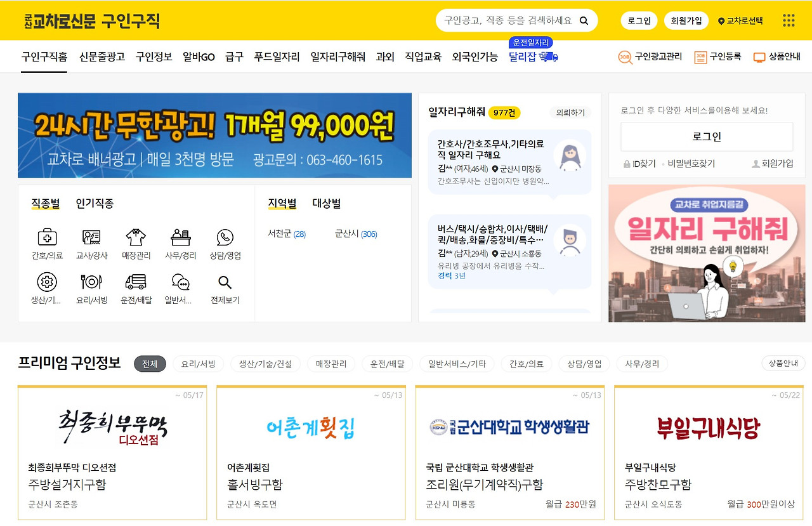This screenshot has width=812, height=526.
Task: Open 최종희부뚜막 디오션점 job card
Action: pyautogui.click(x=112, y=453)
